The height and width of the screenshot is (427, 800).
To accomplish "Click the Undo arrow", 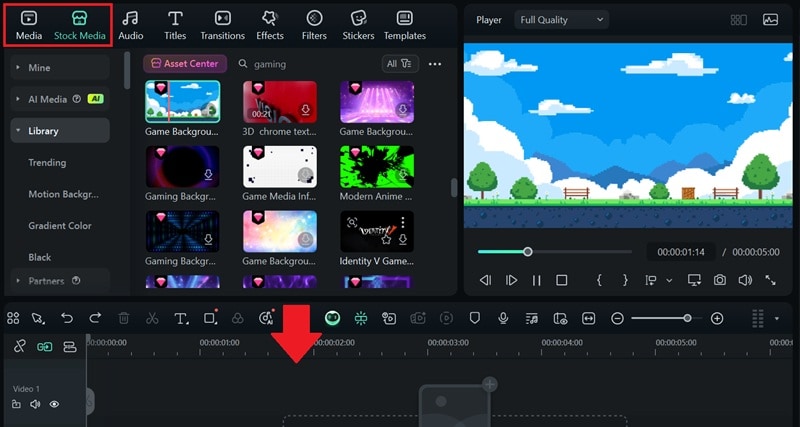I will pyautogui.click(x=67, y=318).
